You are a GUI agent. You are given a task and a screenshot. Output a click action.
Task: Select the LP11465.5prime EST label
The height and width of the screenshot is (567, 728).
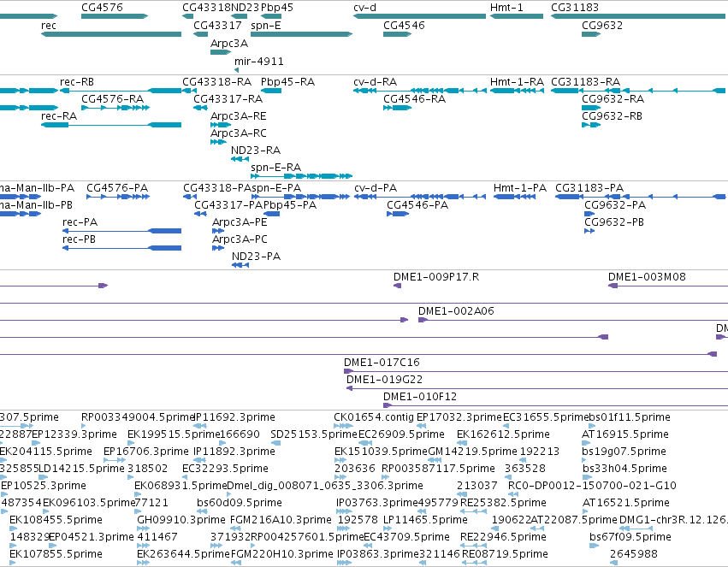(x=425, y=520)
